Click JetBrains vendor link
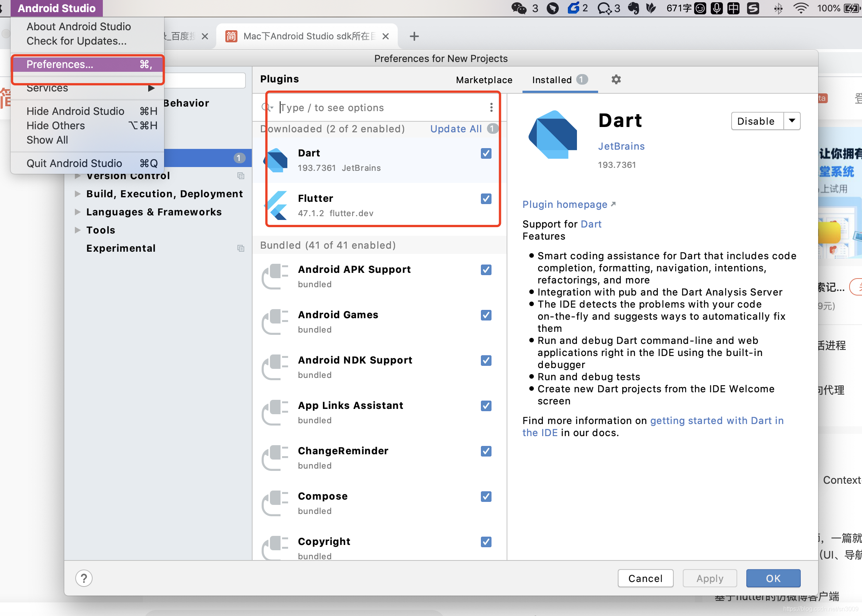862x616 pixels. coord(621,146)
